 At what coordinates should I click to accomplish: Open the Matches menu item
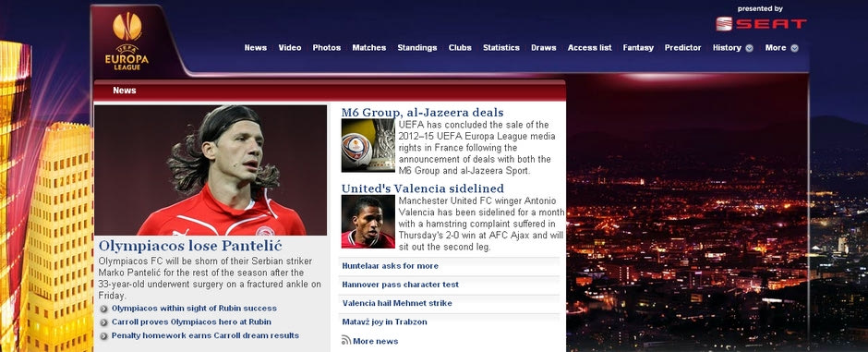click(x=369, y=48)
